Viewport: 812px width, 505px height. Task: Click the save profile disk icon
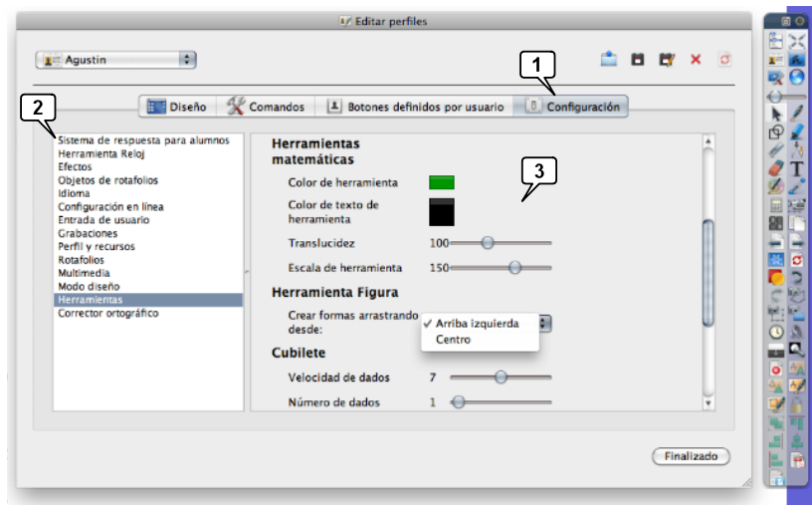tap(638, 60)
